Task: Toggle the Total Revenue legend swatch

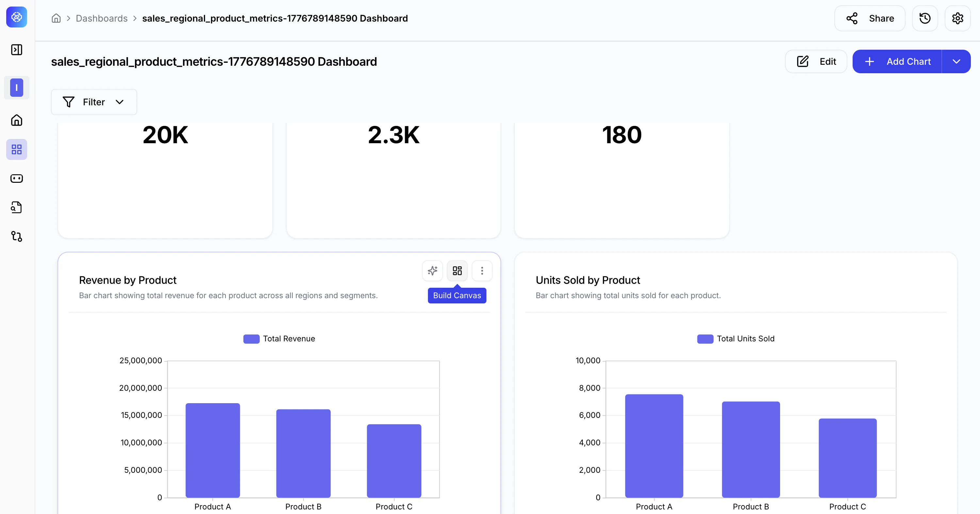Action: [x=252, y=339]
